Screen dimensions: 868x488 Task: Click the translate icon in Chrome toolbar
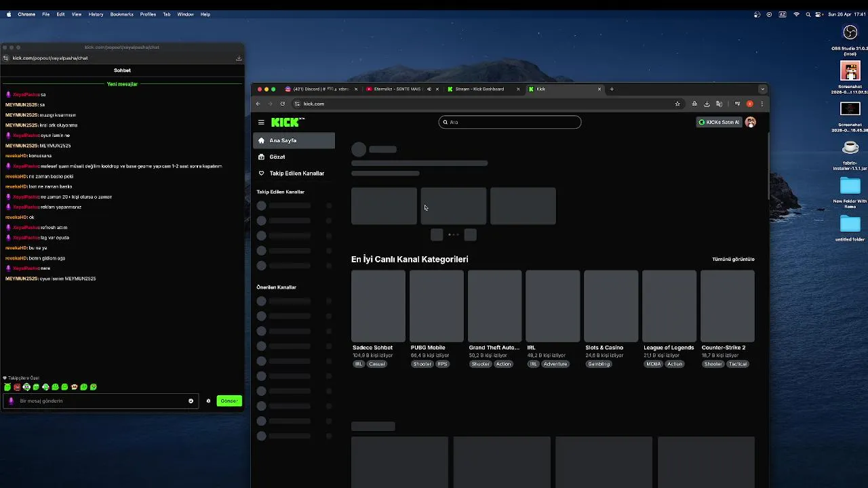click(719, 104)
